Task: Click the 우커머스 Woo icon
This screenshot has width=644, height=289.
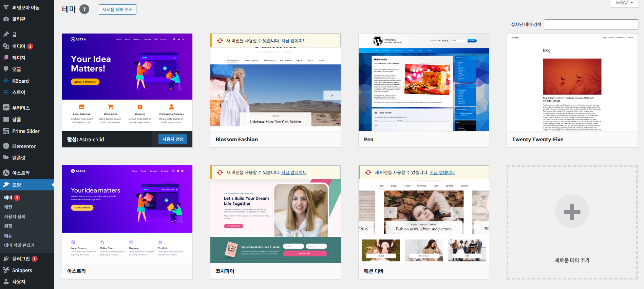Action: pos(6,108)
